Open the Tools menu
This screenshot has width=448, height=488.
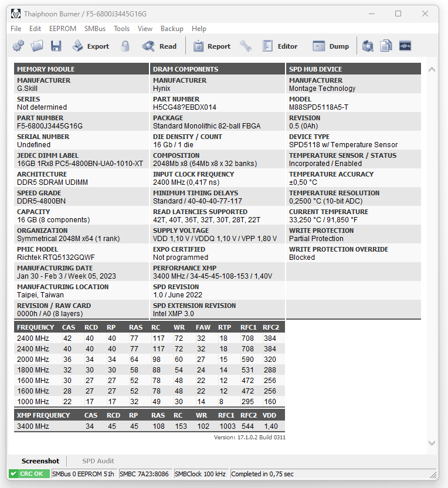tap(121, 29)
